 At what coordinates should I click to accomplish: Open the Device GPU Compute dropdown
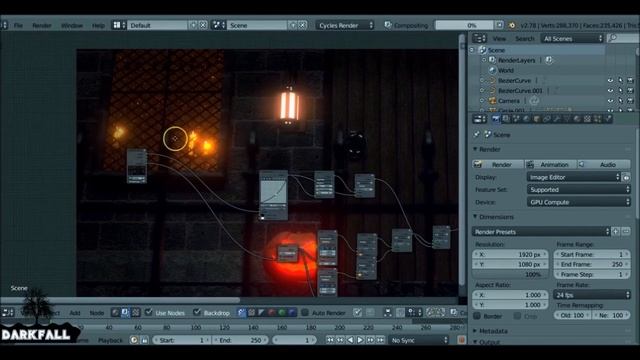[578, 202]
